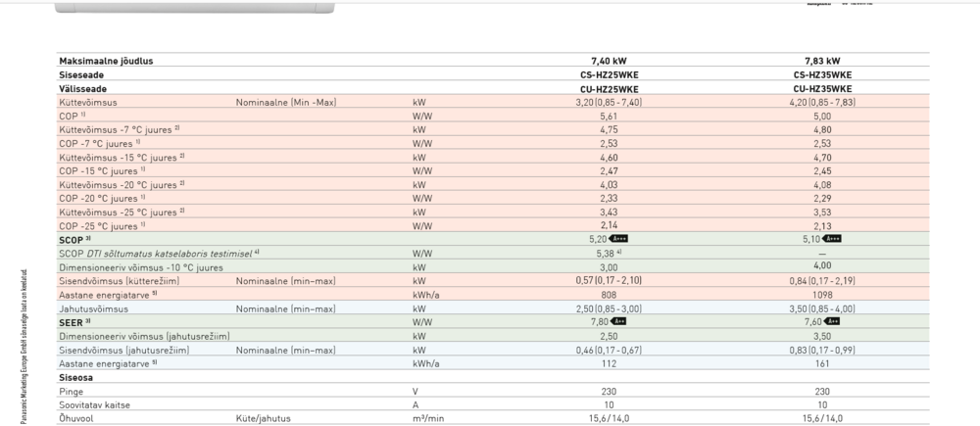Click the value "0,46 (0,17 - 0,67)"
Screen dimensions: 980x426
point(609,350)
